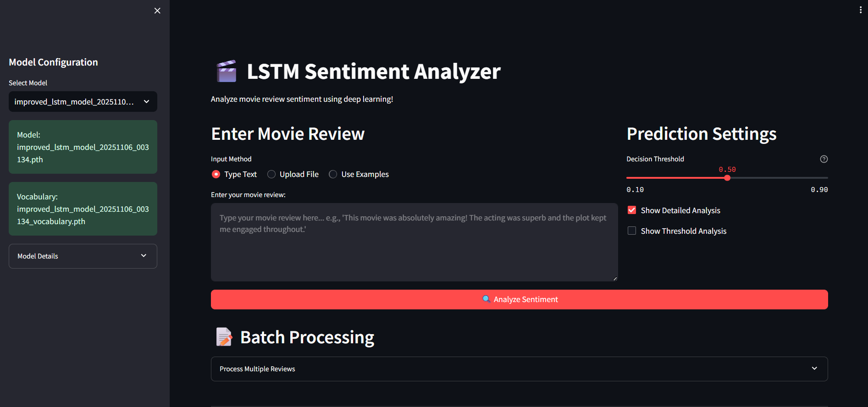
Task: Click the green Model file info box
Action: pyautogui.click(x=83, y=147)
